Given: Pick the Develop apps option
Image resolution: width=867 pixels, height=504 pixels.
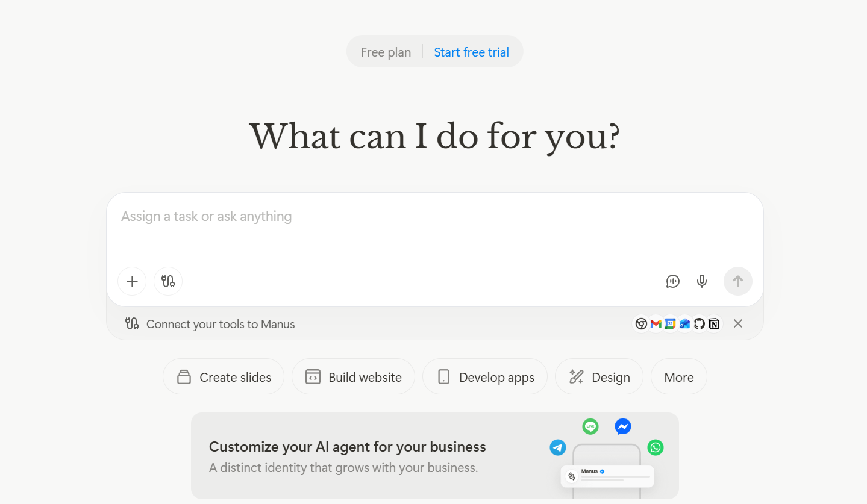Looking at the screenshot, I should pos(485,377).
